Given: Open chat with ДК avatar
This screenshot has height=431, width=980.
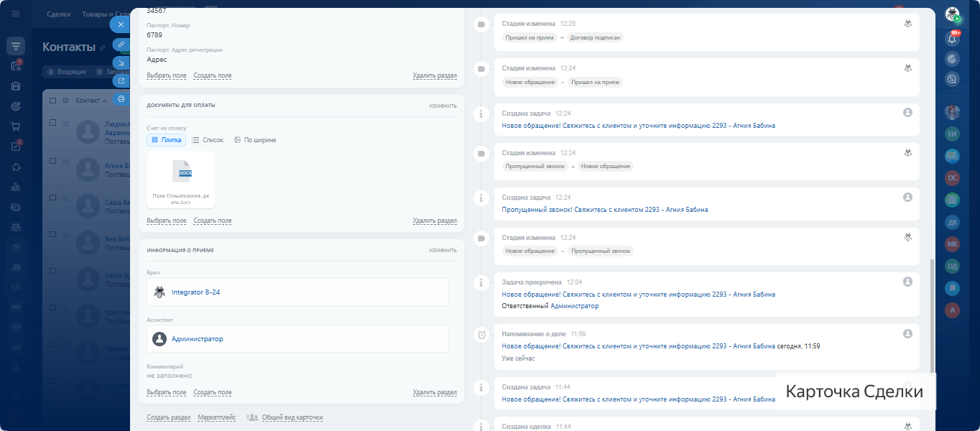Looking at the screenshot, I should pos(953,222).
